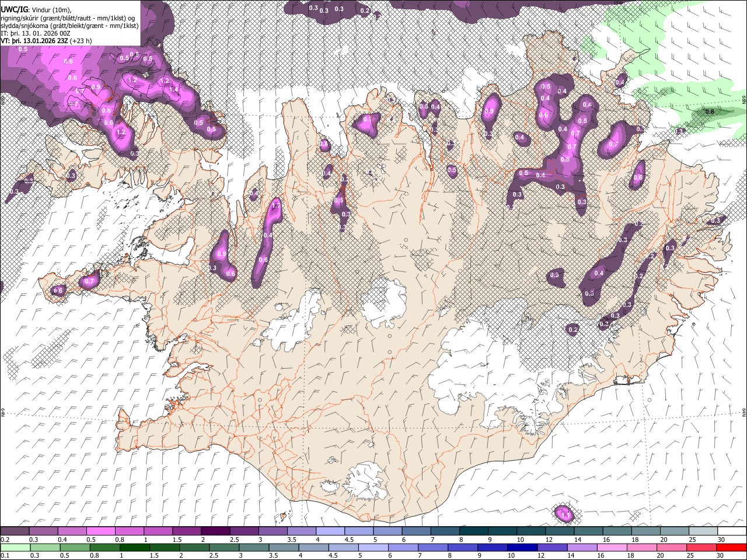Pick the upper legend swatch between 6 and 7
Image resolution: width=747 pixels, height=560 pixels.
click(416, 531)
